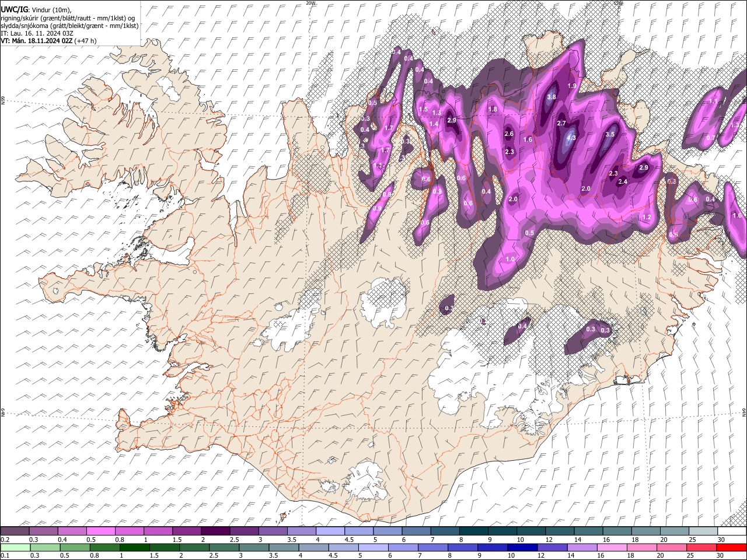747x560 pixels.
Task: Select the upper legend swatch starting at 3
Action: pos(273,531)
